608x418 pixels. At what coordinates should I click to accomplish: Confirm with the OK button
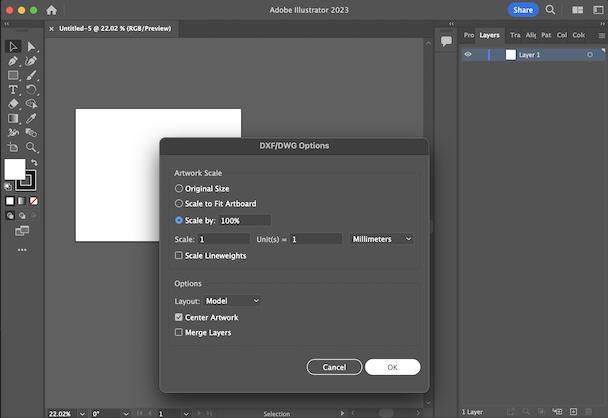[392, 367]
